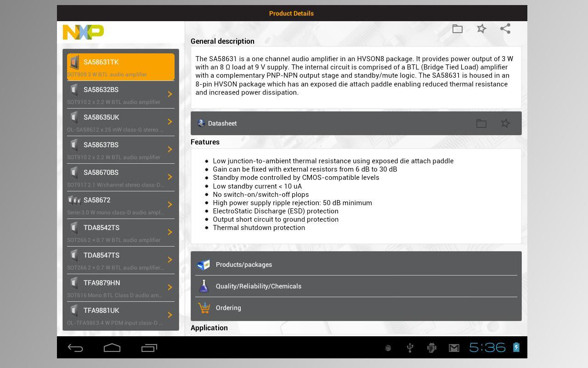This screenshot has width=588, height=368.
Task: Select SA58631TK in product list
Action: [121, 67]
